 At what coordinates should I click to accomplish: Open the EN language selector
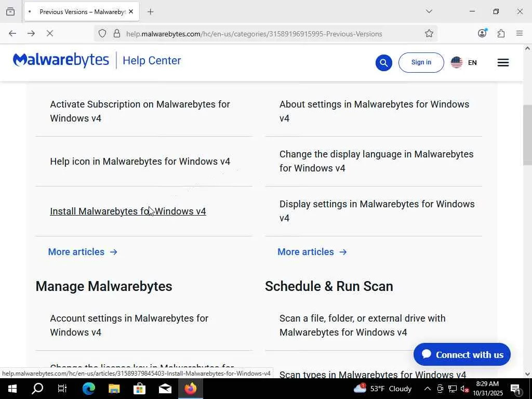(x=464, y=62)
